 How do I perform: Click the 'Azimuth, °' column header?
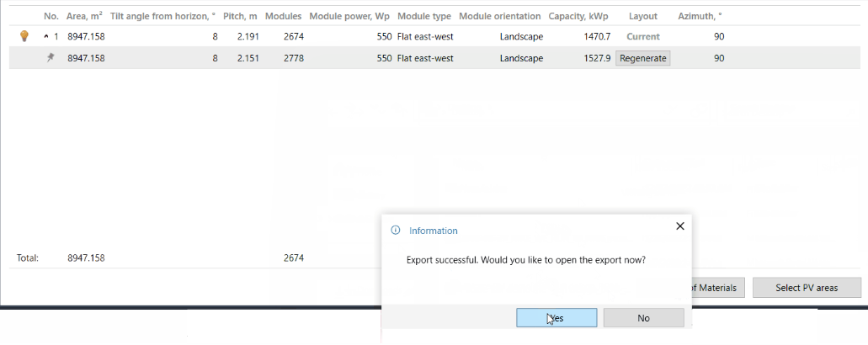pos(700,17)
